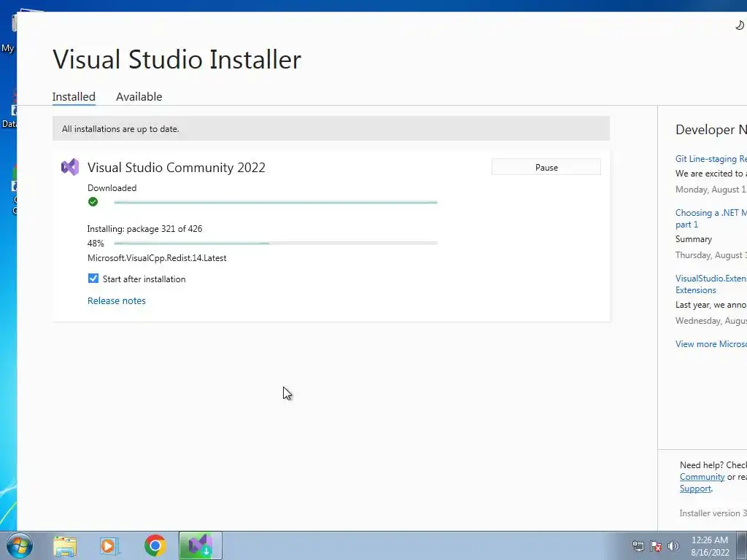The width and height of the screenshot is (747, 560).
Task: Click View more Microsoft news link
Action: pos(711,344)
